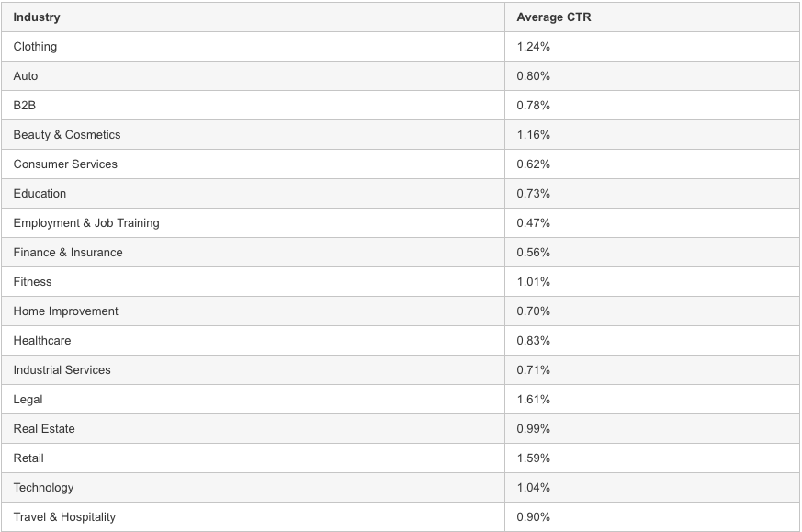The width and height of the screenshot is (802, 532).
Task: Select Employment & Job Training cell
Action: point(86,223)
